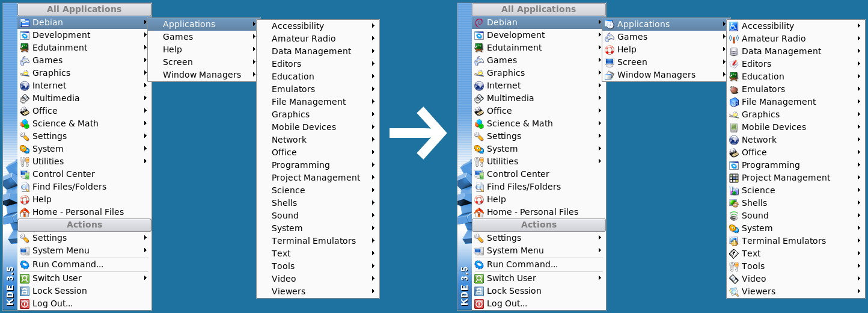Click the Terminal Emulators icon
This screenshot has height=313, width=868.
(733, 241)
